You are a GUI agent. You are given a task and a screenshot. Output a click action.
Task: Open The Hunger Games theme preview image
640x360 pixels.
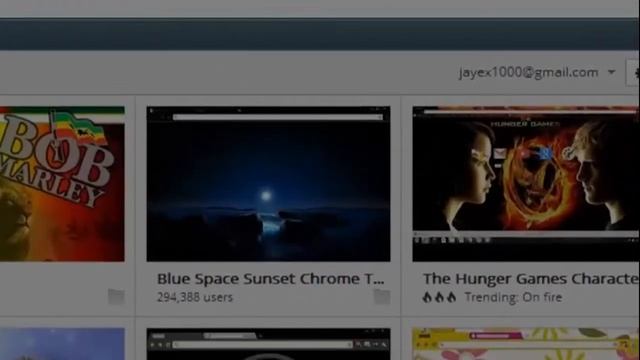tap(526, 184)
